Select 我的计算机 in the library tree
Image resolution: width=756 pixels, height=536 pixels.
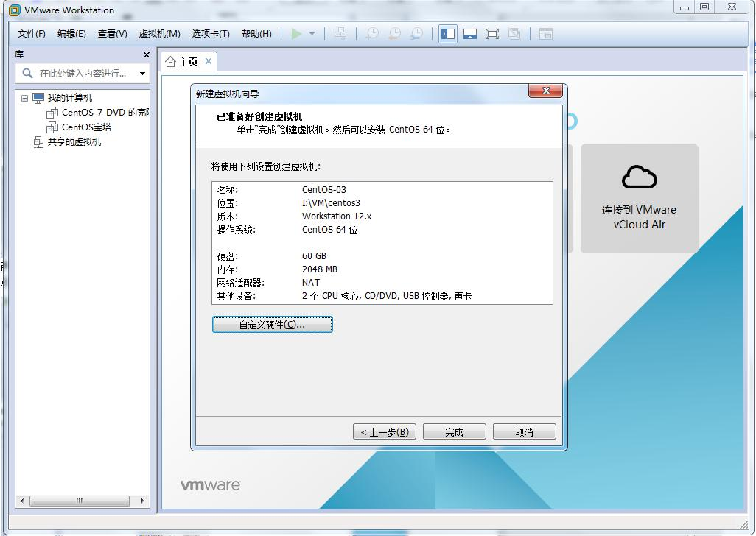(x=70, y=98)
